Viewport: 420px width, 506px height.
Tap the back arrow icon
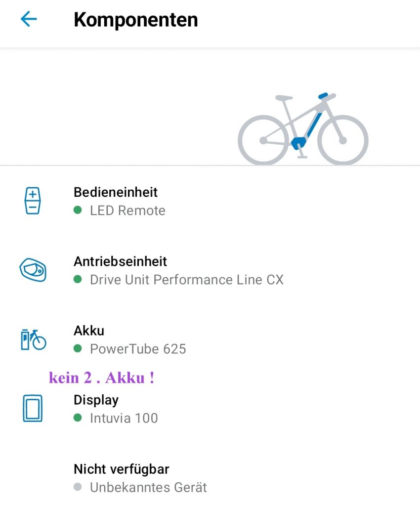pos(29,19)
